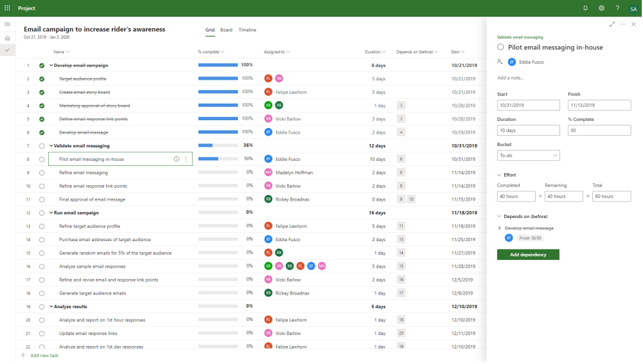This screenshot has height=364, width=643.
Task: Click the project title Email campaign to increase rider's awareness
Action: (95, 29)
